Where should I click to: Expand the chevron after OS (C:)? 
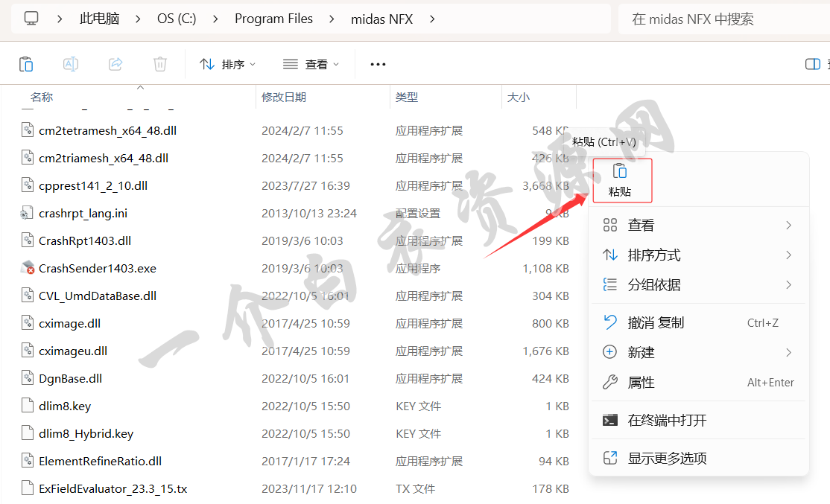click(x=215, y=19)
